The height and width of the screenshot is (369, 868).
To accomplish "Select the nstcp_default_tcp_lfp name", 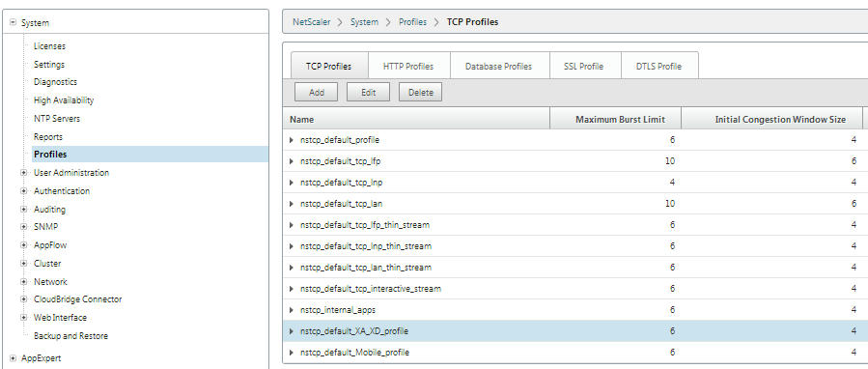I will (x=341, y=161).
